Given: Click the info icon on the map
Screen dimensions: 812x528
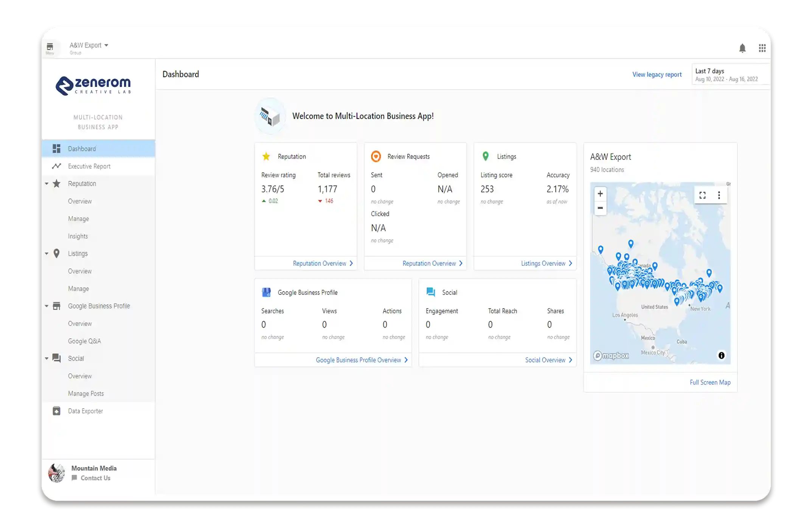Looking at the screenshot, I should tap(721, 355).
